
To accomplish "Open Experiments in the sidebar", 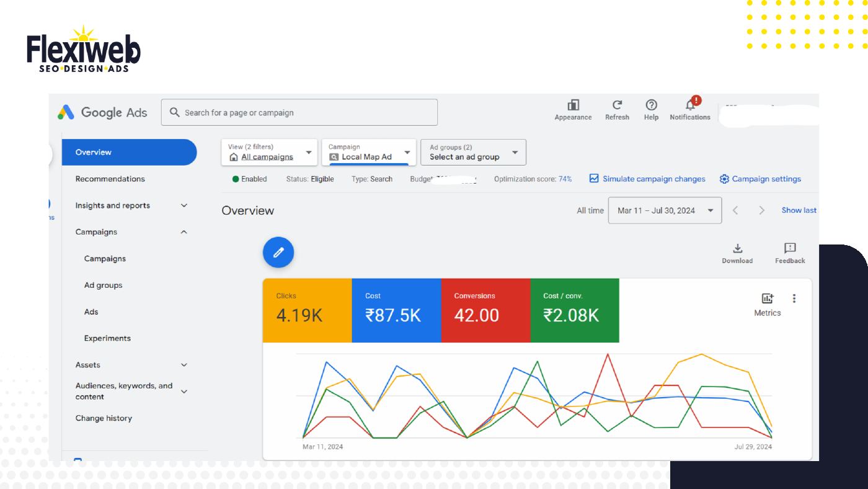I will pos(107,338).
